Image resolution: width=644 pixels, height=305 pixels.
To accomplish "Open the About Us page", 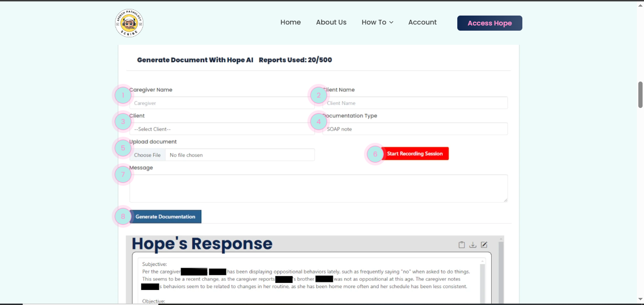I will pos(331,22).
